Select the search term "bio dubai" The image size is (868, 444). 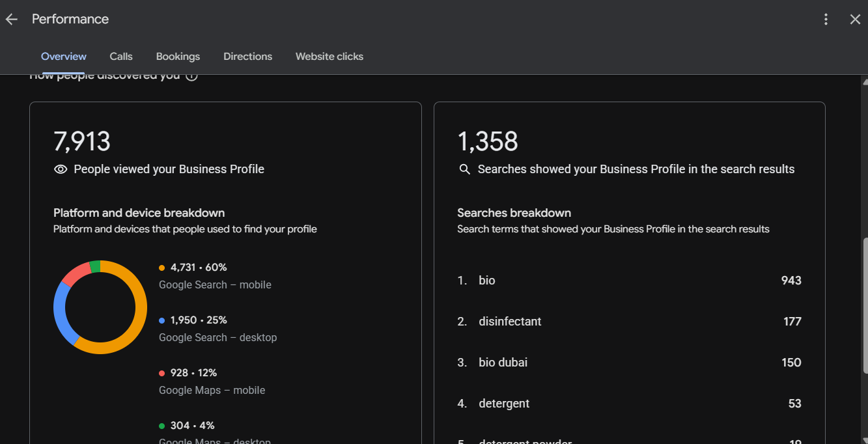[x=503, y=363]
